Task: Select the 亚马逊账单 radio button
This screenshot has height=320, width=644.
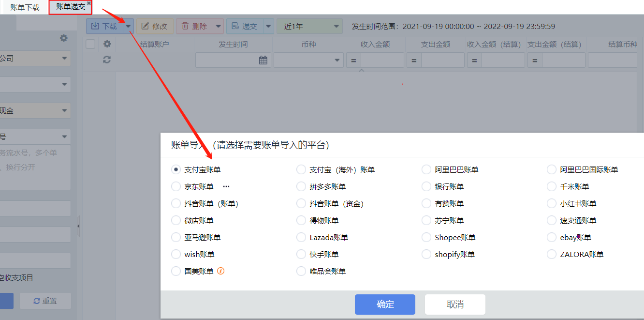Action: tap(176, 237)
